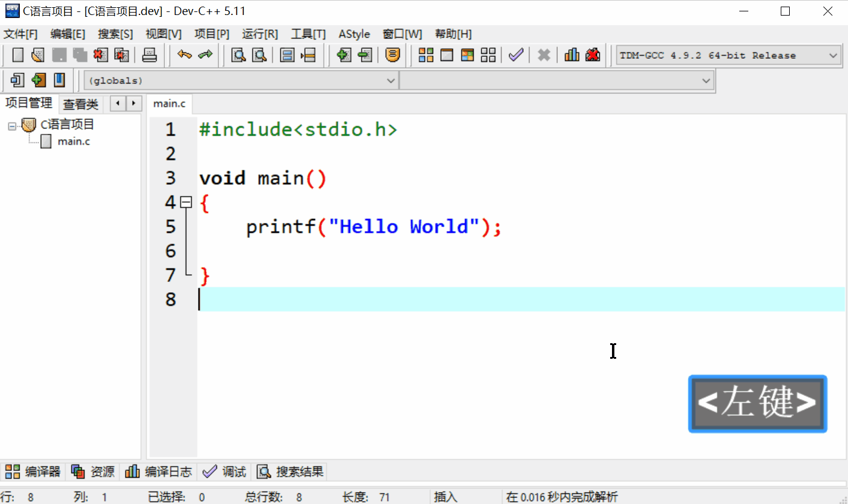Screen dimensions: 848x504
Task: Click the Compile and Run icon
Action: (x=467, y=55)
